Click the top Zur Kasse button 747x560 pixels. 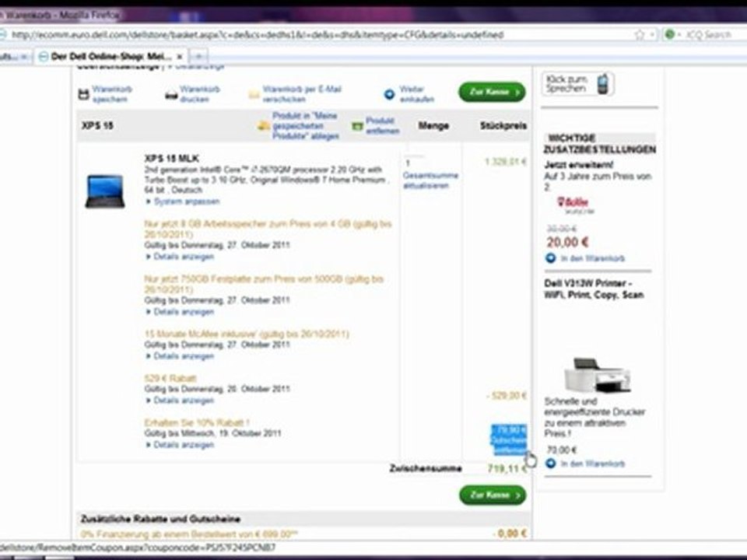[x=492, y=92]
